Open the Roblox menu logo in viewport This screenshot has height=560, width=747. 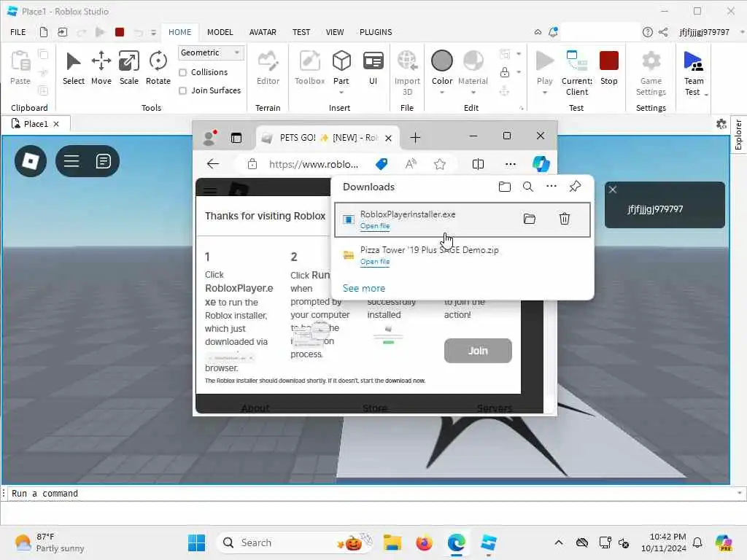(31, 161)
